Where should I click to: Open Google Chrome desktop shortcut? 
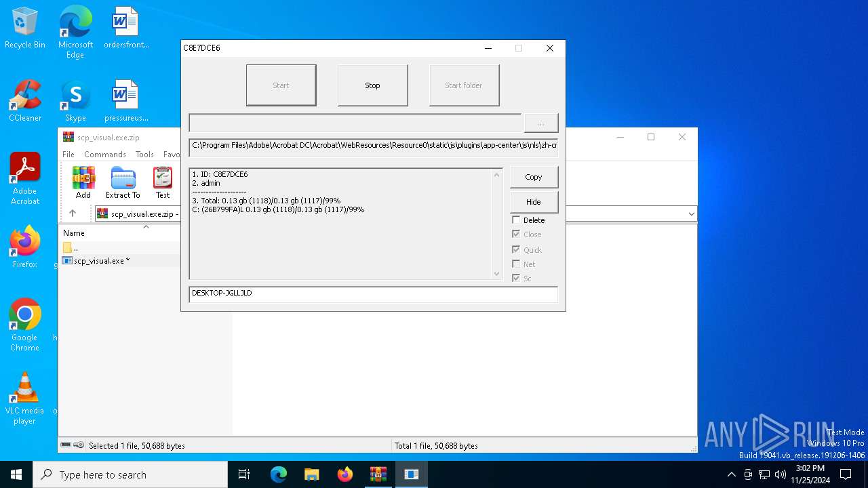click(x=25, y=325)
